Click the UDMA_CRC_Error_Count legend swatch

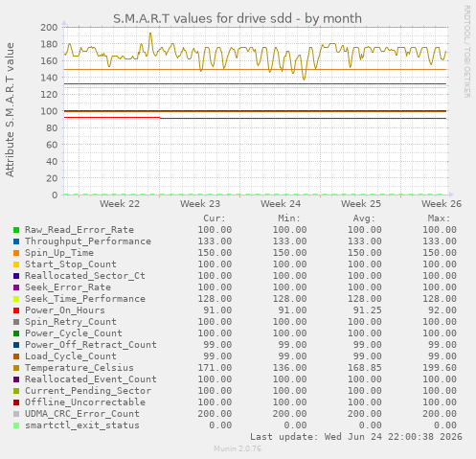[16, 414]
